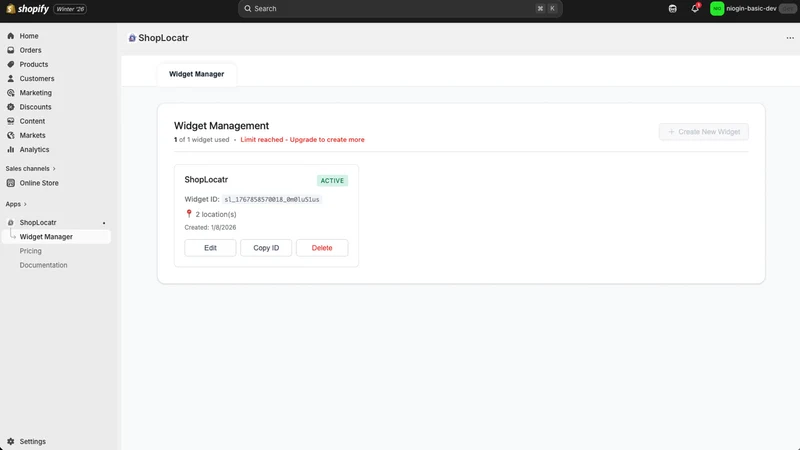Click the Analytics bar chart icon
The height and width of the screenshot is (450, 800).
point(11,150)
